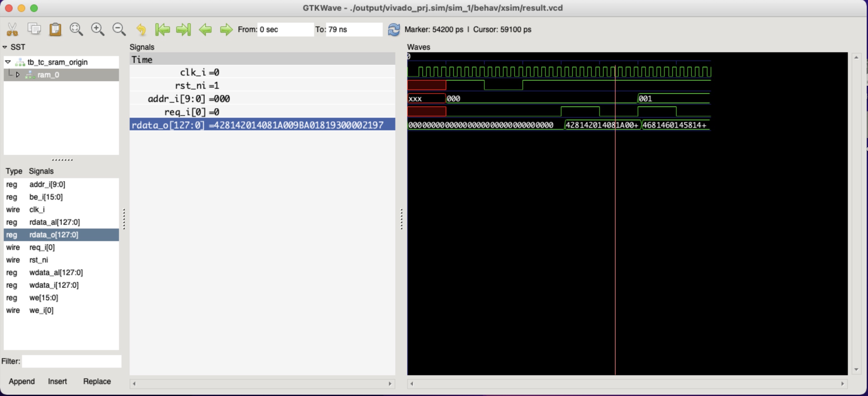Image resolution: width=868 pixels, height=396 pixels.
Task: Select rdata_o[127:0] in SST signal list
Action: [x=61, y=235]
